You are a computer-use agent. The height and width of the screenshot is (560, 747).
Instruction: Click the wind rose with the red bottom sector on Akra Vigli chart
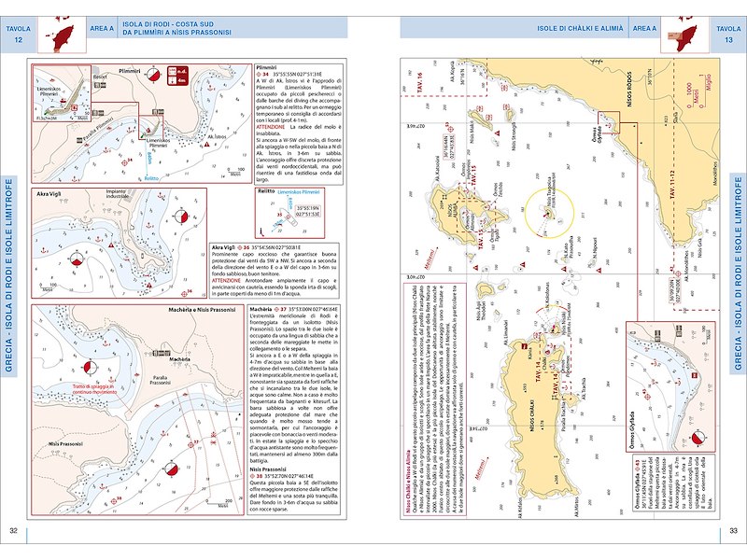tap(78, 259)
